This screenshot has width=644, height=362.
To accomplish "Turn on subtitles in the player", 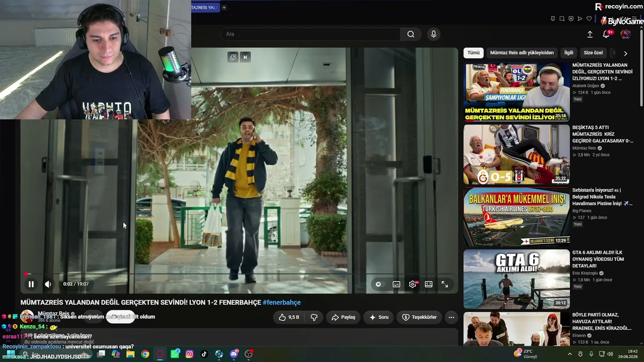I will 396,284.
